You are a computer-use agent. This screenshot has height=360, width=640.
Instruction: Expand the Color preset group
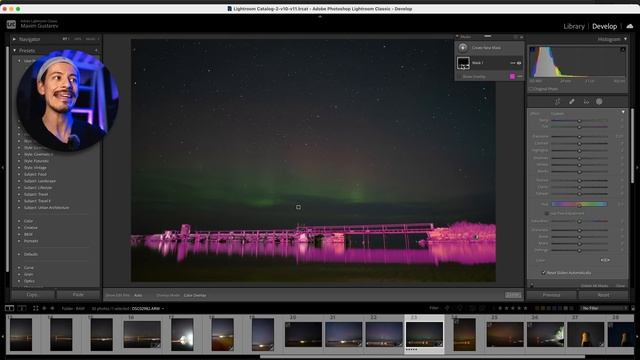click(19, 221)
